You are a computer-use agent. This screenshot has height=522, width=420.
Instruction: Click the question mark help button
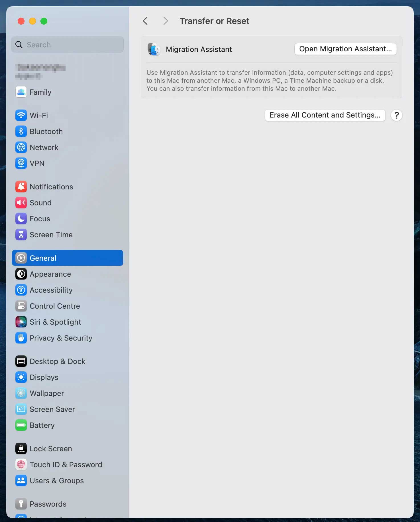[396, 115]
